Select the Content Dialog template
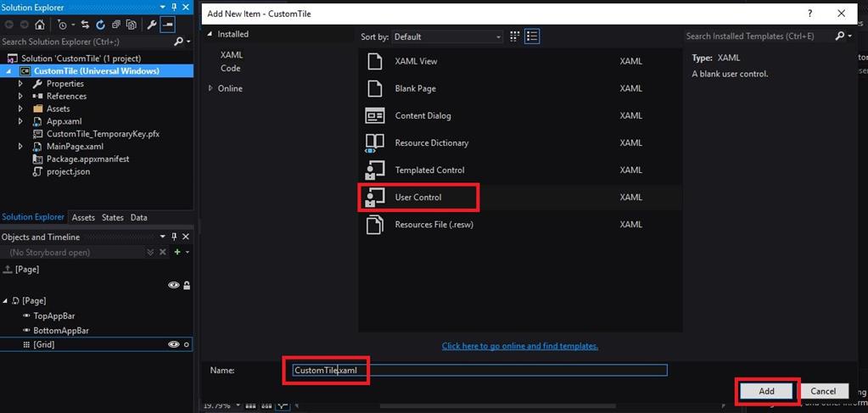Image resolution: width=868 pixels, height=413 pixels. [x=520, y=115]
